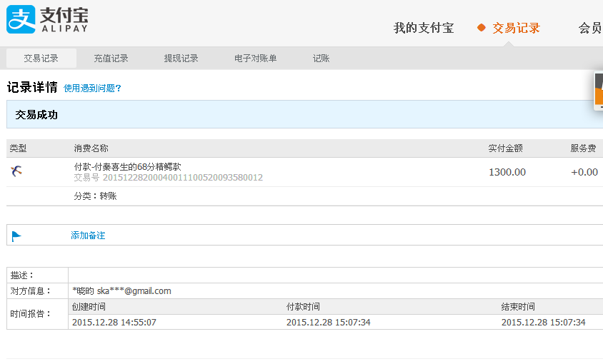Click the blue flag icon
The width and height of the screenshot is (603, 364).
(x=16, y=236)
